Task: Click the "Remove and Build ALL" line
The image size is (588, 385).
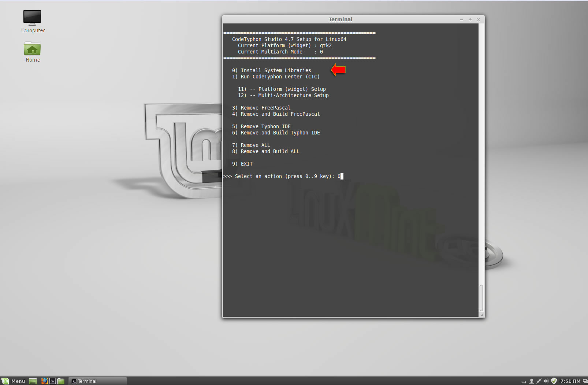Action: 265,151
